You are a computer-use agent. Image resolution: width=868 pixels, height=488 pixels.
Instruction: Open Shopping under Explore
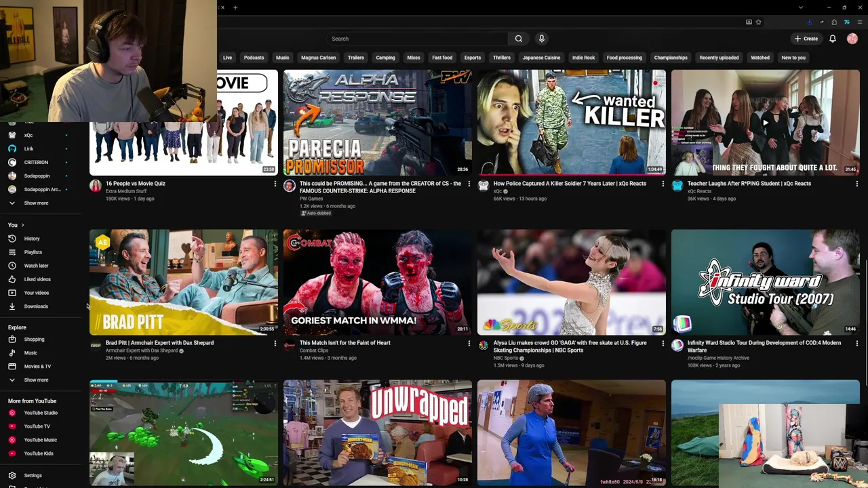point(34,339)
